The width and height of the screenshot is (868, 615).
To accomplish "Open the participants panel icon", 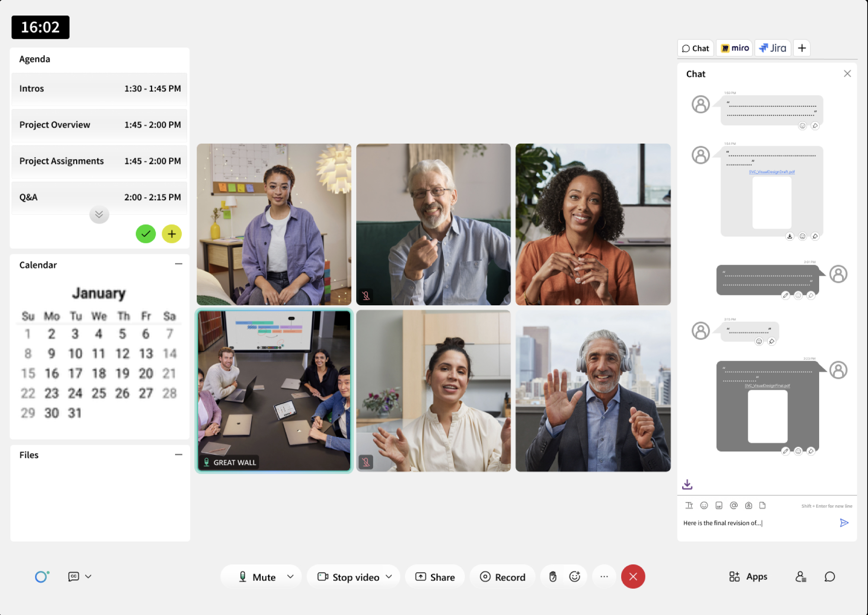I will (801, 577).
